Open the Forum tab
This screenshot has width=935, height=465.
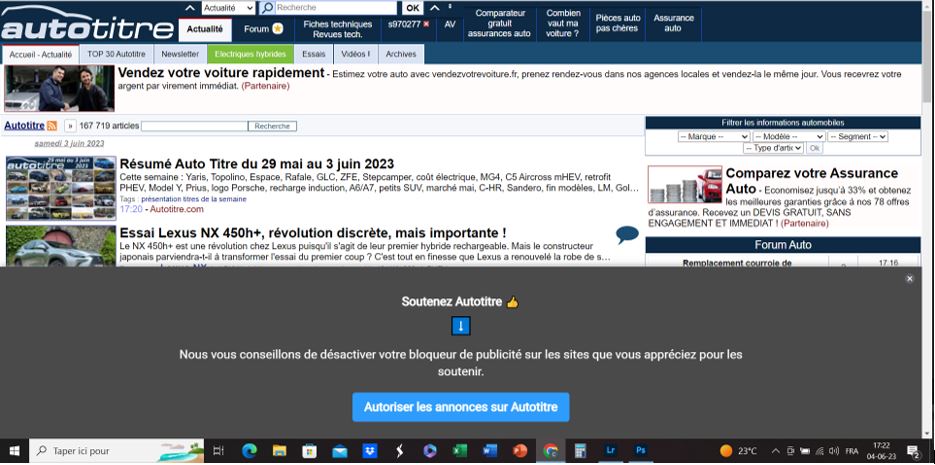pos(256,29)
